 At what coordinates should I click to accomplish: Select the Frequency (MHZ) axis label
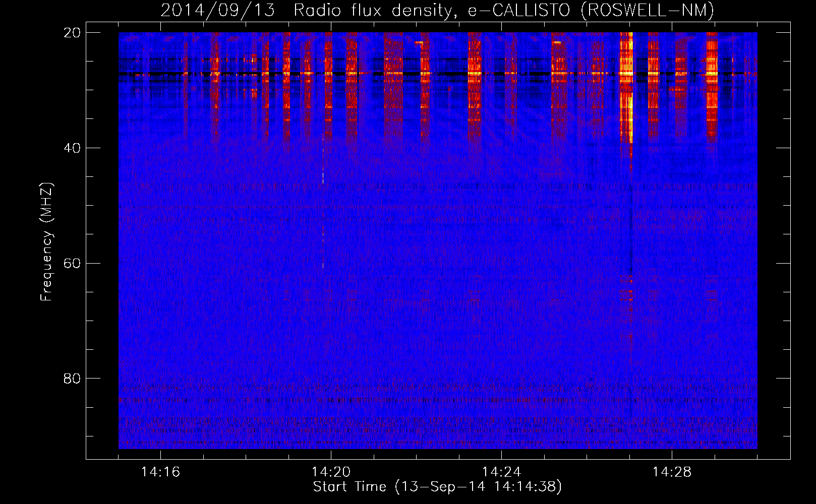pyautogui.click(x=46, y=242)
